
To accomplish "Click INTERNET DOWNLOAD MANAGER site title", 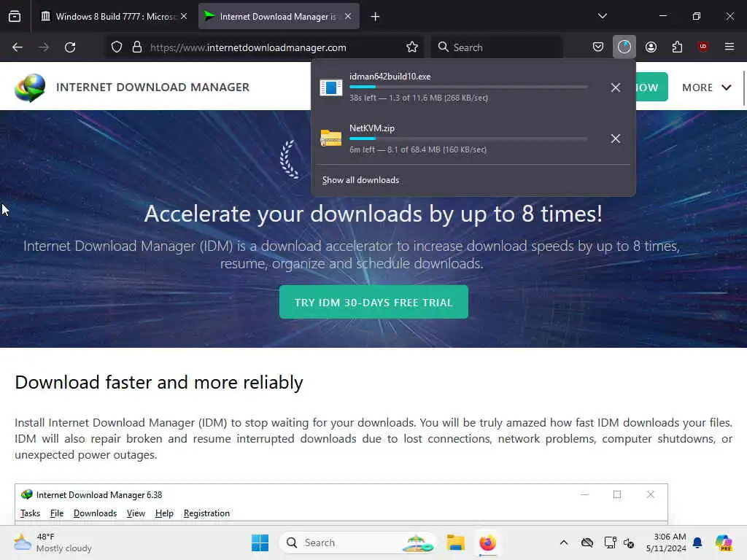I will click(x=152, y=87).
